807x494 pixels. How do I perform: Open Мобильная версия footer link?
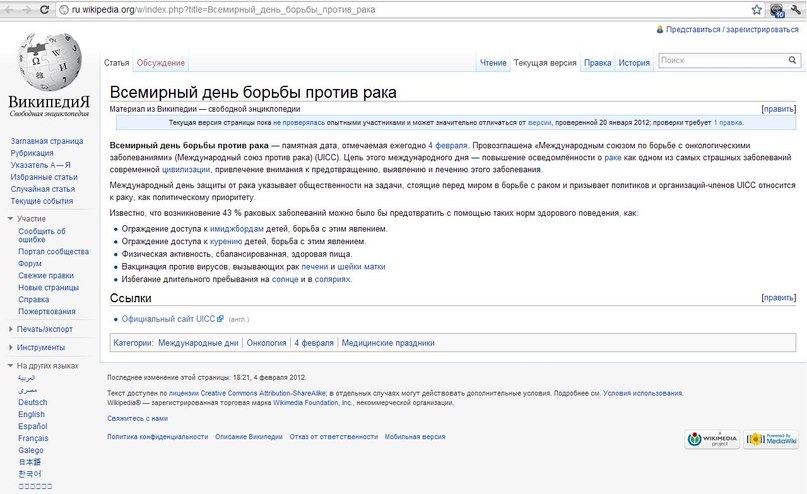[415, 436]
